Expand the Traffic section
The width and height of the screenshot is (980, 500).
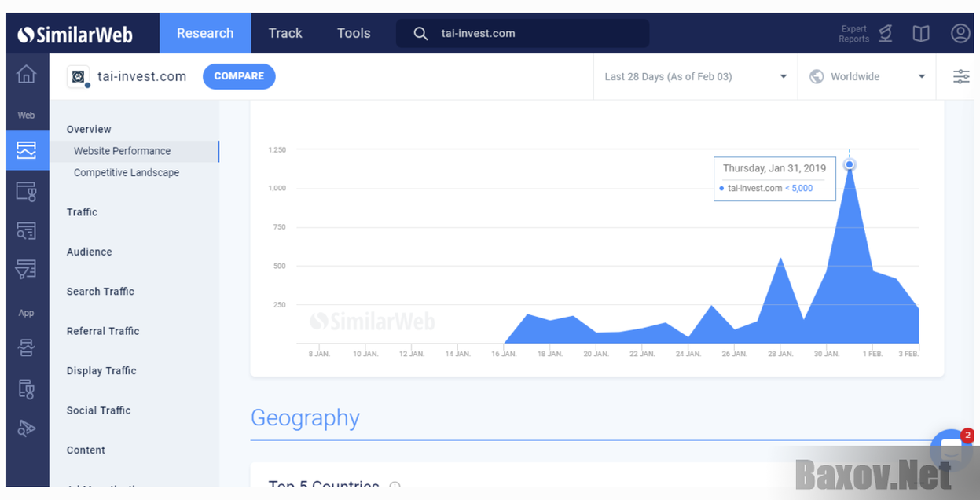[x=83, y=212]
